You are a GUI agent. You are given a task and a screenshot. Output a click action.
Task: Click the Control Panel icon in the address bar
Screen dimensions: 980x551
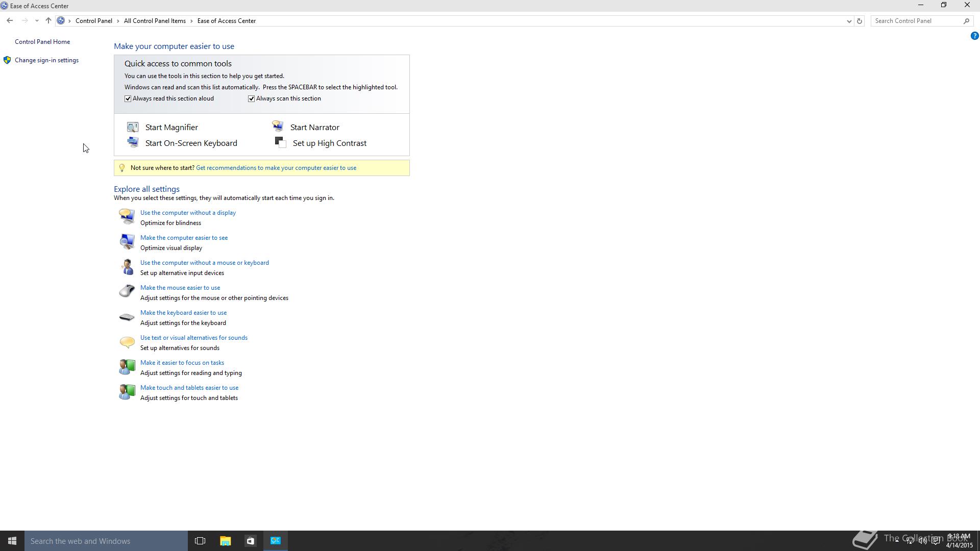click(61, 21)
